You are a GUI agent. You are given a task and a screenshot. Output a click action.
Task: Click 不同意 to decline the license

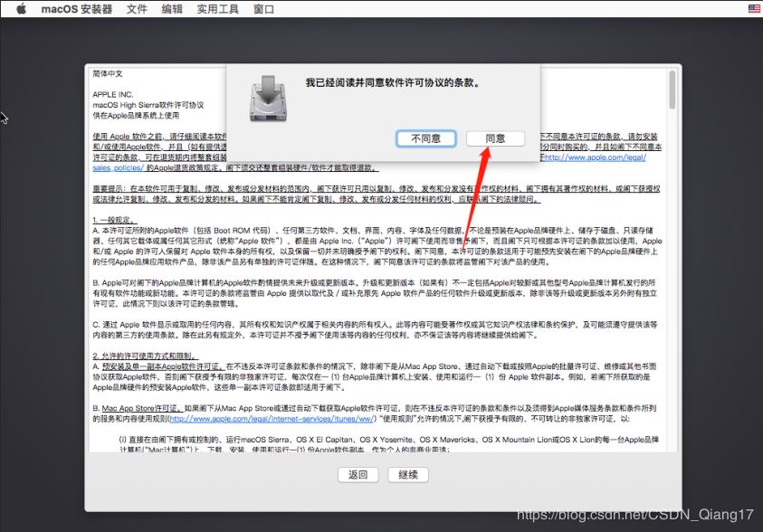coord(425,138)
